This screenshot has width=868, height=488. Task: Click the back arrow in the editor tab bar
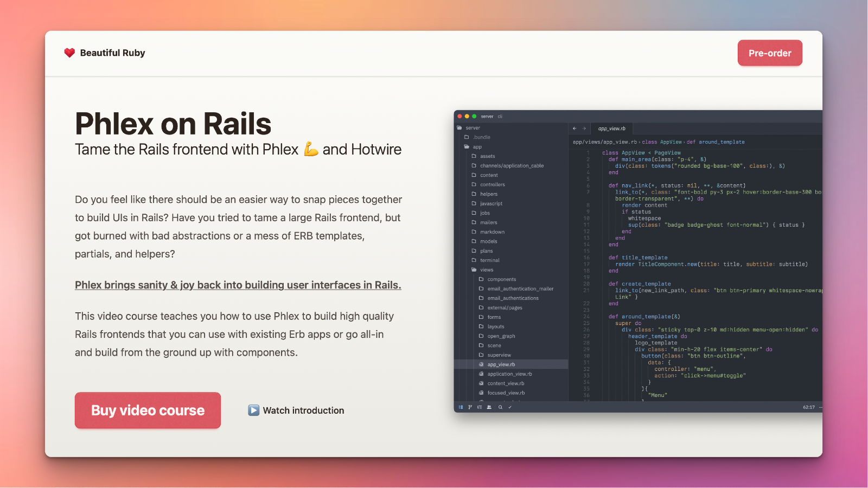575,129
